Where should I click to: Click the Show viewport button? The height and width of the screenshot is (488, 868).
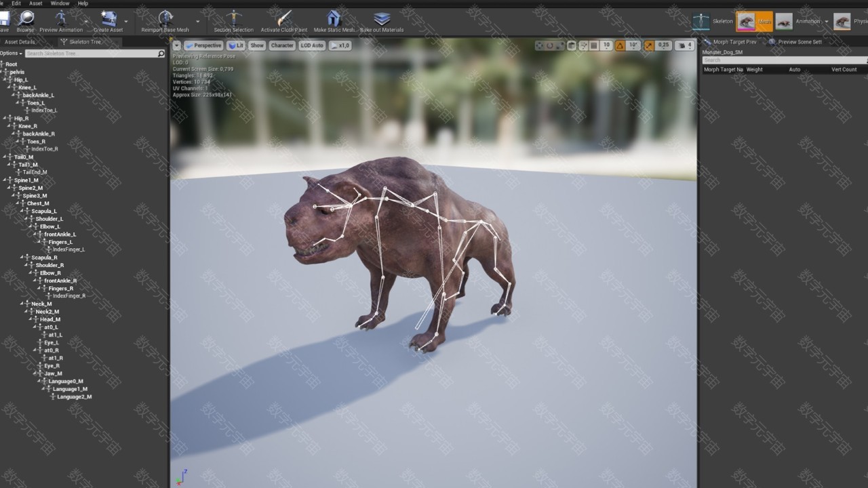(x=257, y=45)
